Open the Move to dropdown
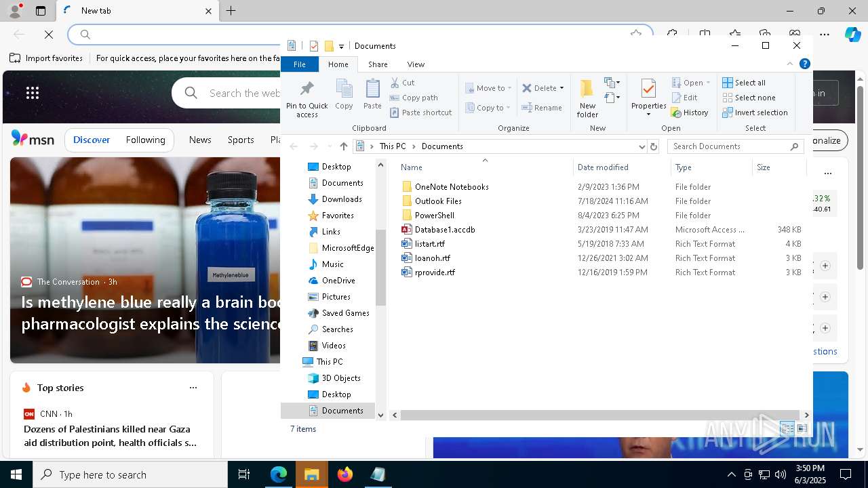Viewport: 868px width, 488px height. [489, 88]
